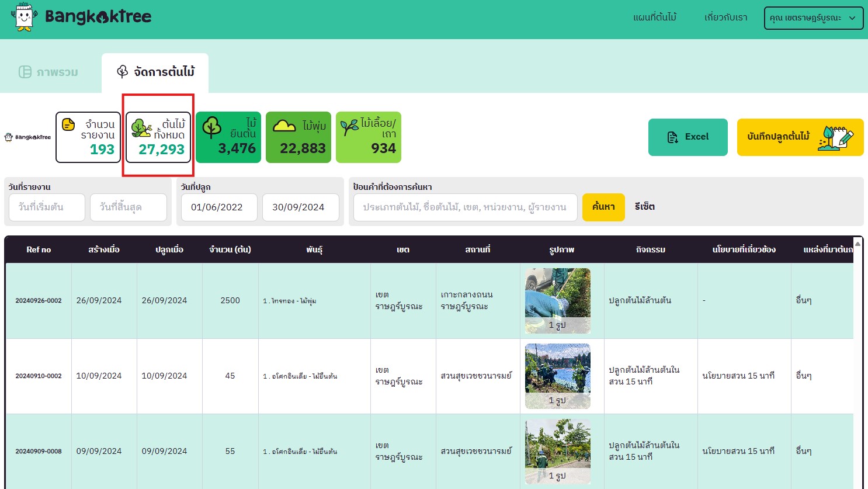Open photo thumbnail for record 20240926-0002
Screen dimensions: 868x489
click(x=557, y=300)
